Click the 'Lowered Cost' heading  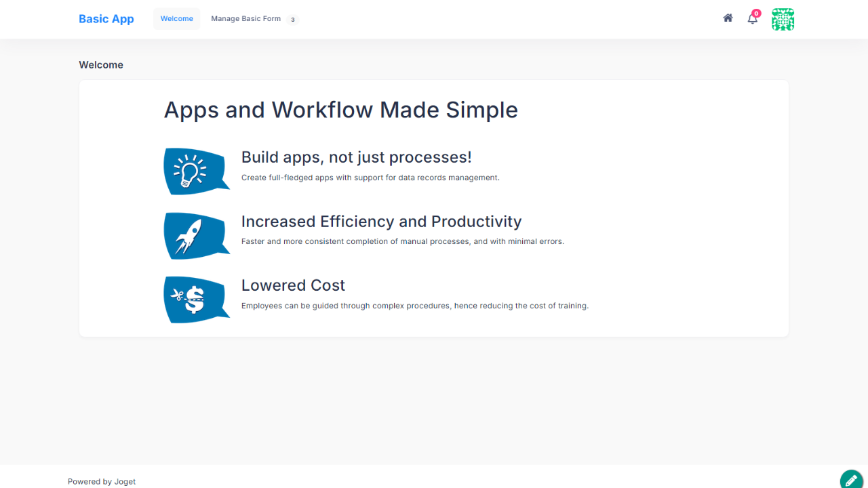click(293, 285)
